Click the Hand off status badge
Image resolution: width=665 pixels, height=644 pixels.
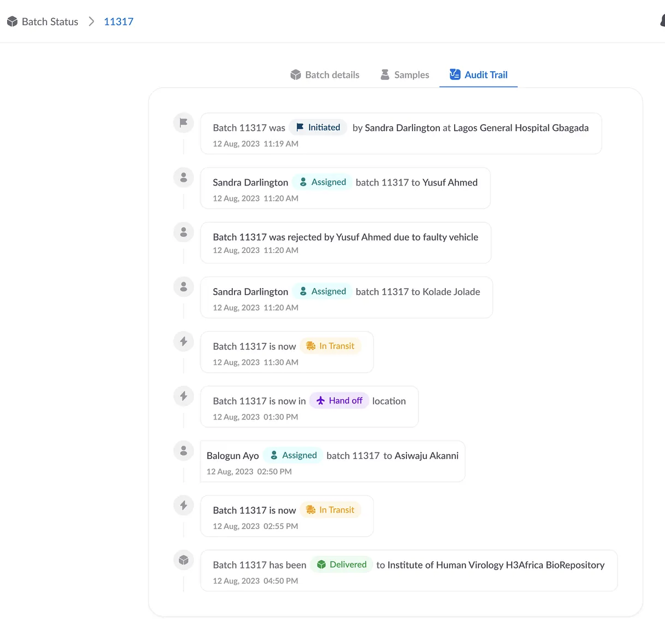point(340,401)
